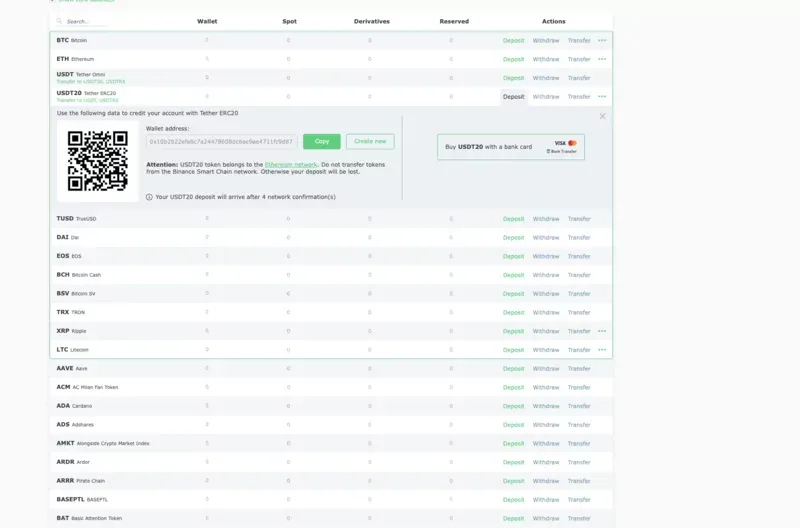The width and height of the screenshot is (800, 528).
Task: Deposit TUSD TrueUSD
Action: point(513,219)
